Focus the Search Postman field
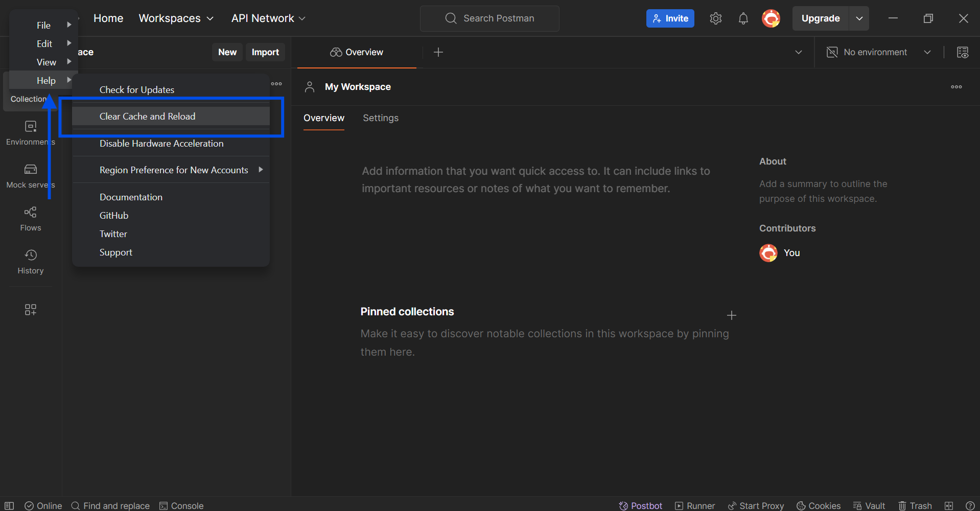The width and height of the screenshot is (980, 511). [x=489, y=18]
